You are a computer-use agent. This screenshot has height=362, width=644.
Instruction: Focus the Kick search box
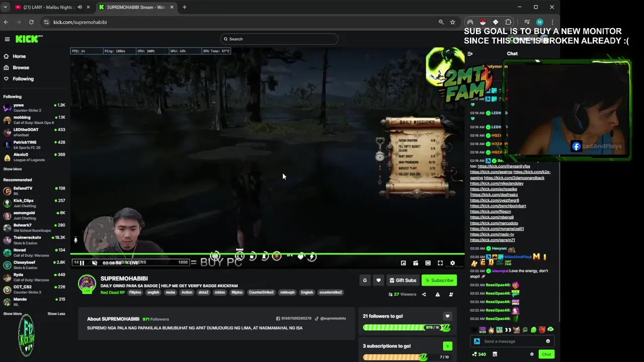click(279, 39)
